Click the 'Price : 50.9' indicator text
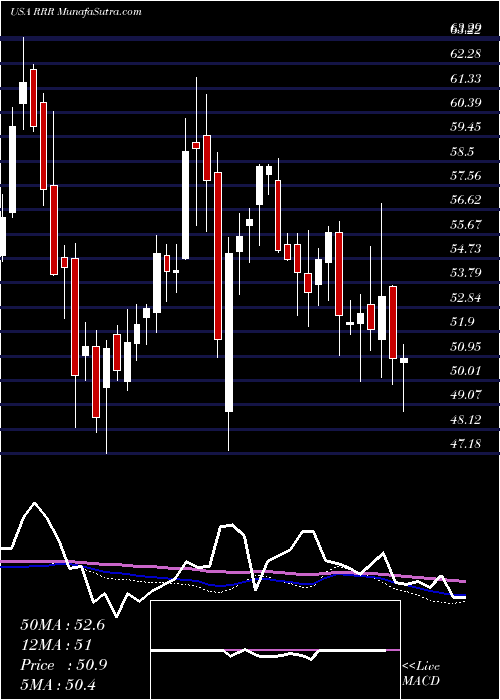Screen dimensions: 500x700 (63, 665)
